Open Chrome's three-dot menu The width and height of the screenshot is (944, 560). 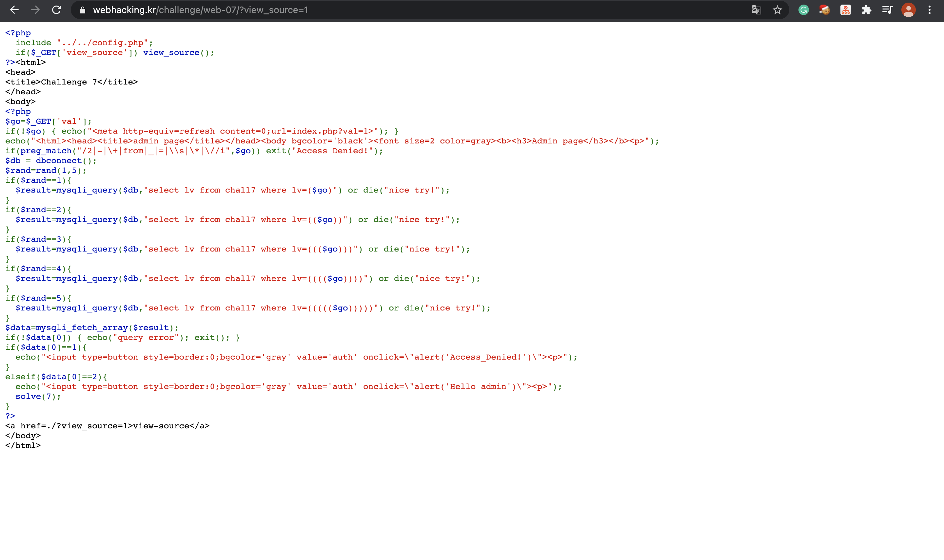(x=930, y=10)
